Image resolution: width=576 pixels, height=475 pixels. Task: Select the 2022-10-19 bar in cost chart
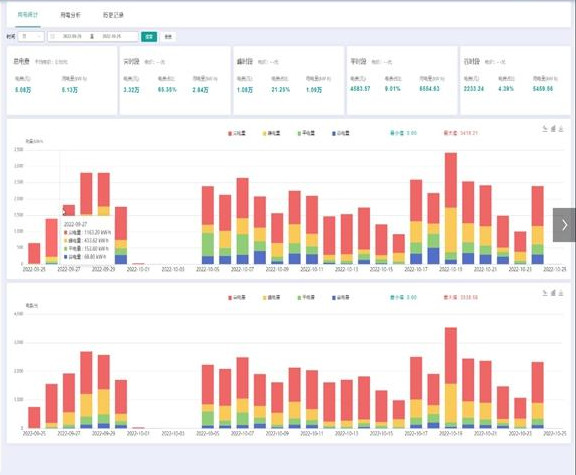[x=451, y=378]
